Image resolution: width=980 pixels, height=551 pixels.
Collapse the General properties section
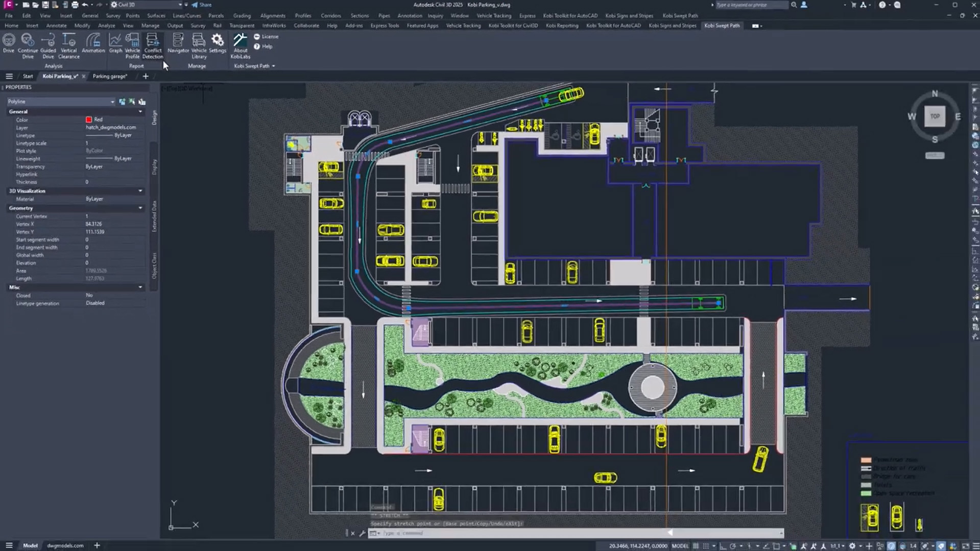coord(140,111)
